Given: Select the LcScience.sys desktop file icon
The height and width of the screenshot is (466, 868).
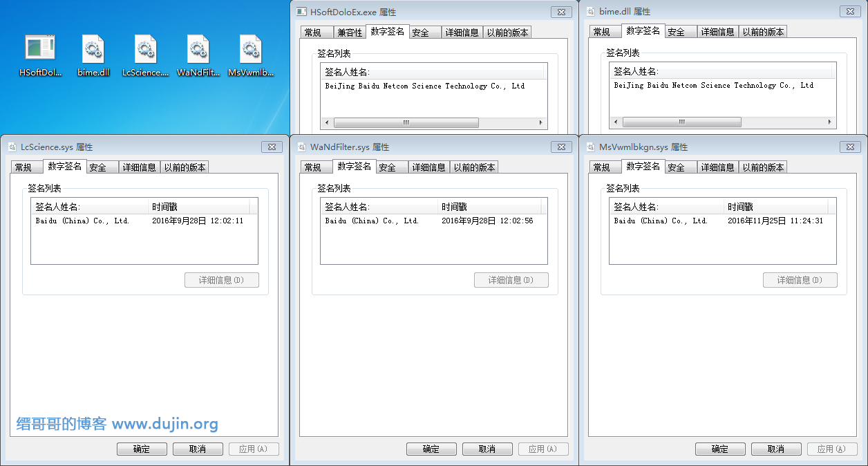Looking at the screenshot, I should (145, 54).
